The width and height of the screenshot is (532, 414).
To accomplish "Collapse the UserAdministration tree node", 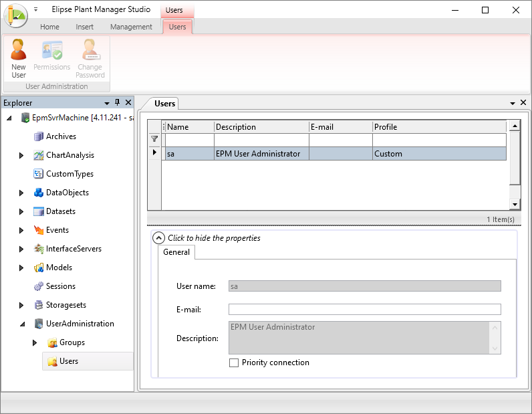I will point(23,324).
